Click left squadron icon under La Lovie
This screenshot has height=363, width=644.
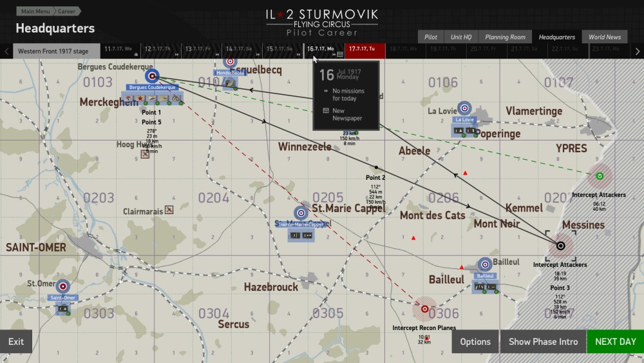pos(459,131)
